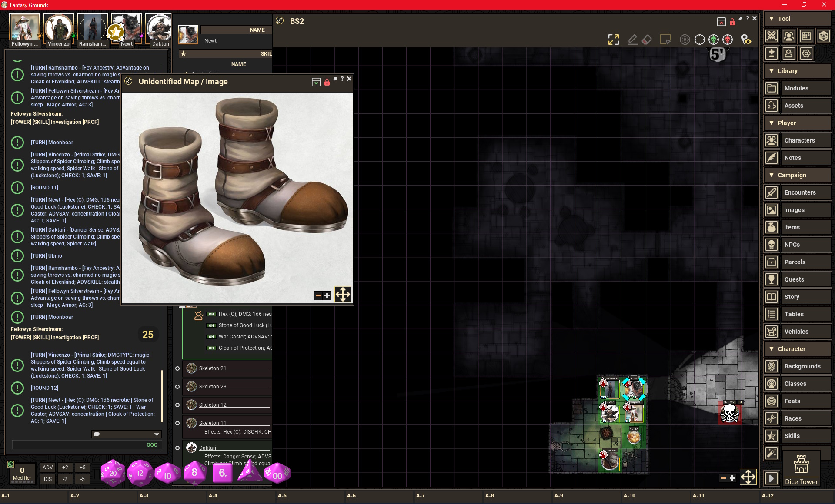Zoom in BS2 map with plus button
The width and height of the screenshot is (835, 504).
click(732, 478)
